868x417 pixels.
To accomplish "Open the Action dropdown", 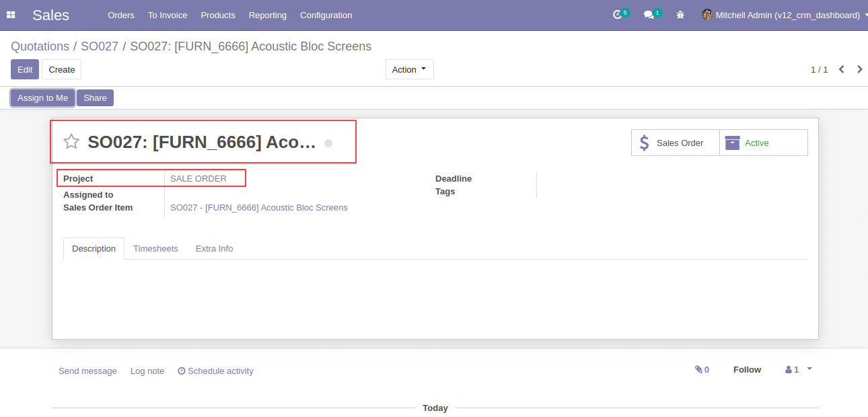I will pyautogui.click(x=409, y=69).
